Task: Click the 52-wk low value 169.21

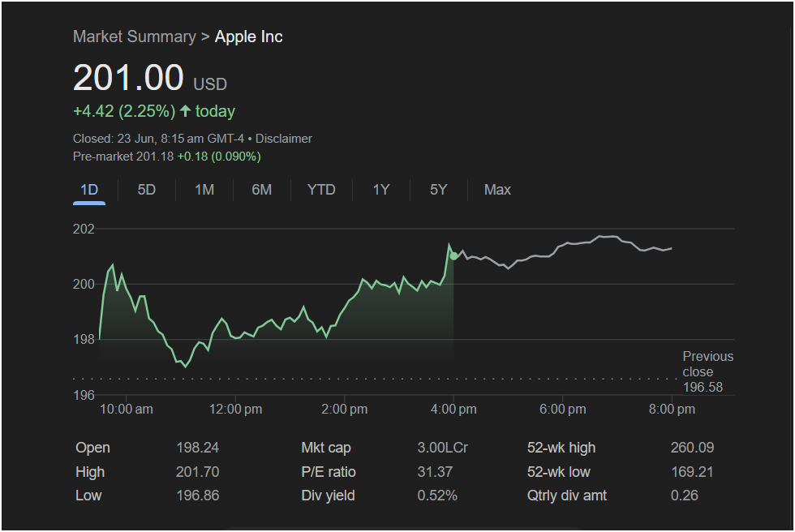Action: click(x=692, y=472)
